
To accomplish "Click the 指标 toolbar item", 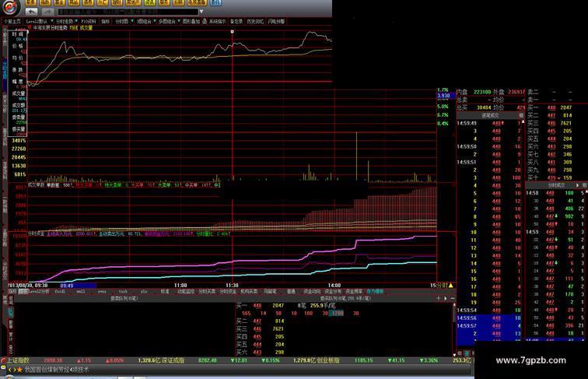I will point(105,21).
